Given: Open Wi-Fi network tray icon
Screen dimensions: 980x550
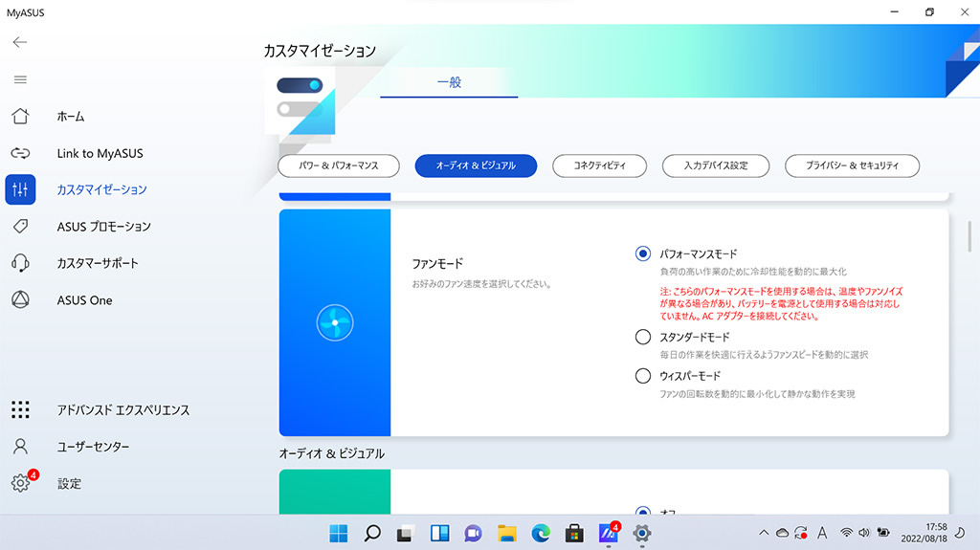Looking at the screenshot, I should [x=846, y=533].
